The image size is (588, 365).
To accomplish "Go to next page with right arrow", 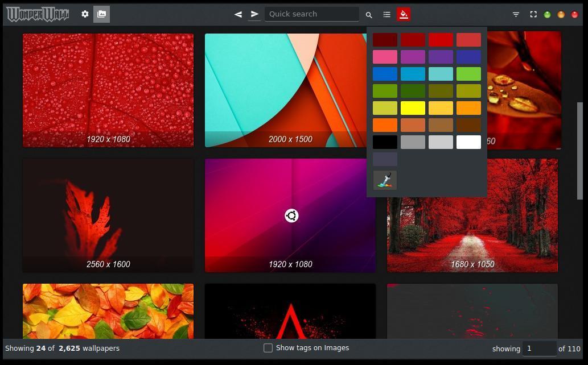I will (x=254, y=14).
